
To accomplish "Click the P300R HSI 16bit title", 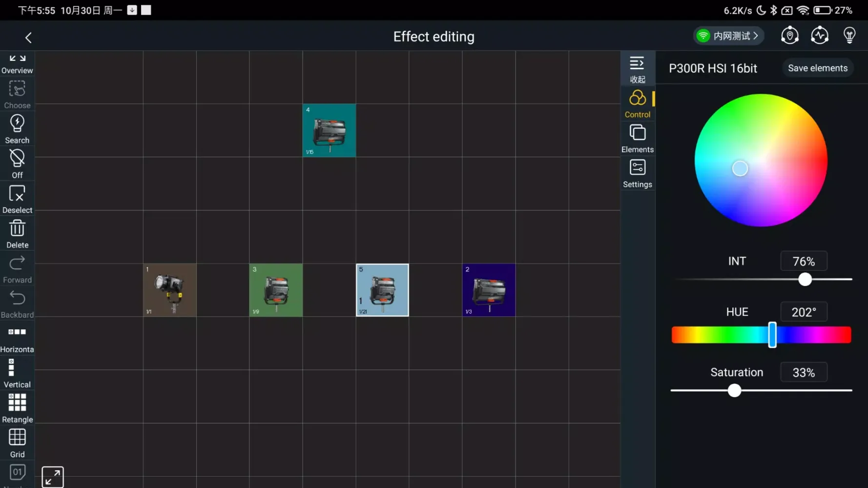I will tap(713, 68).
